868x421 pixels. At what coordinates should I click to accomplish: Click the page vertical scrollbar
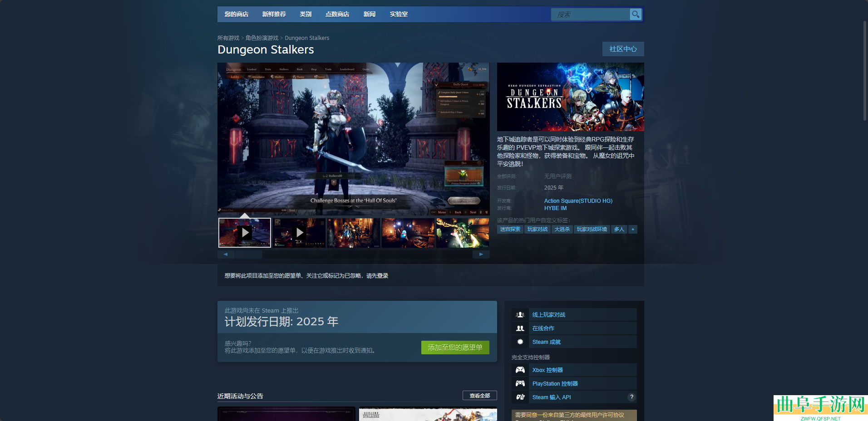coord(865,70)
